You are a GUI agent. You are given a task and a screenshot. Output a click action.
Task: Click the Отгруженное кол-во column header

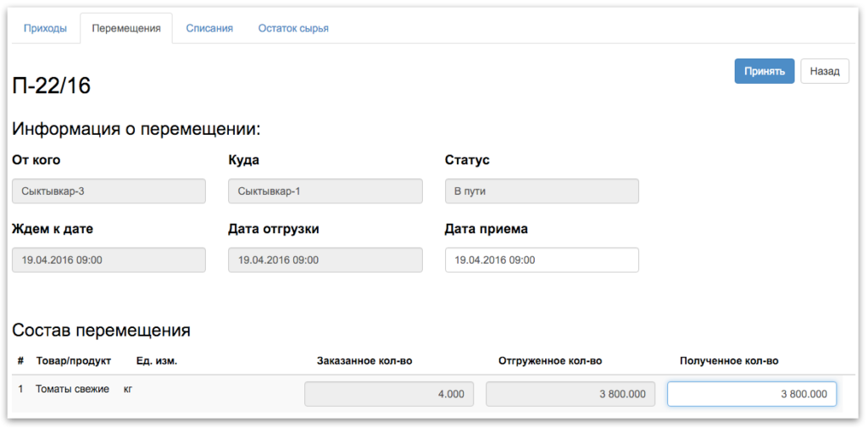(x=550, y=361)
